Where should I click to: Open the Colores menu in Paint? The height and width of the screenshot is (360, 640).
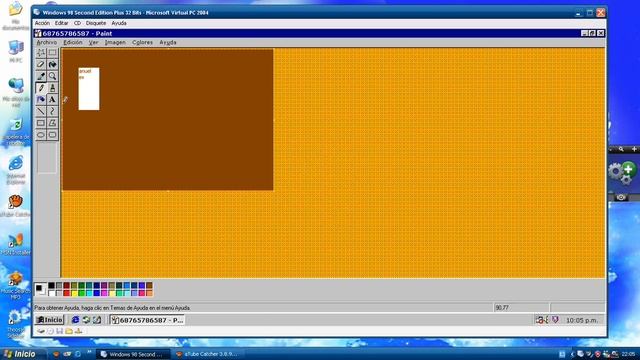tap(142, 42)
